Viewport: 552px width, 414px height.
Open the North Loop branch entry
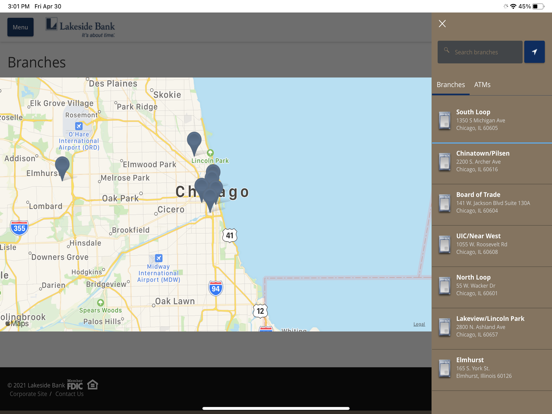pos(492,287)
